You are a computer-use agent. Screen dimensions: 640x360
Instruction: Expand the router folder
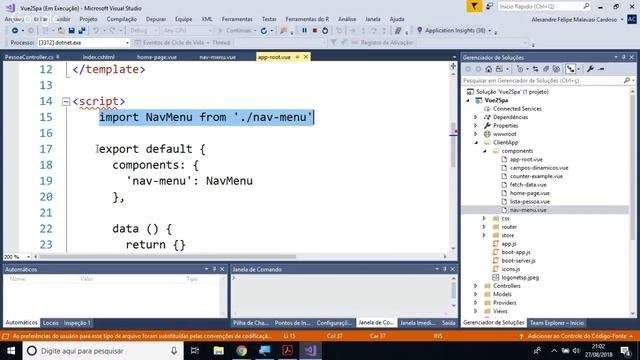484,227
